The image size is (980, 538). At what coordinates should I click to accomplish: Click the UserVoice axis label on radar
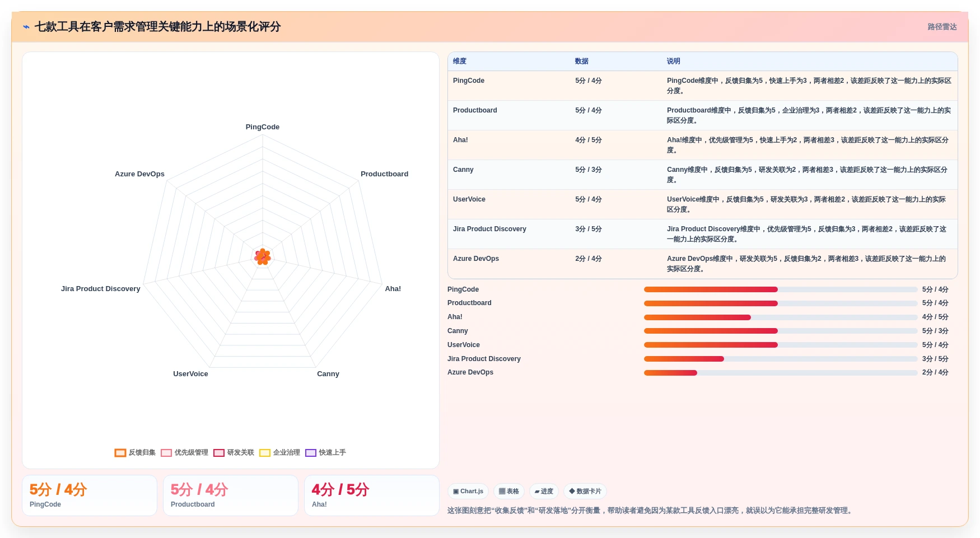190,374
